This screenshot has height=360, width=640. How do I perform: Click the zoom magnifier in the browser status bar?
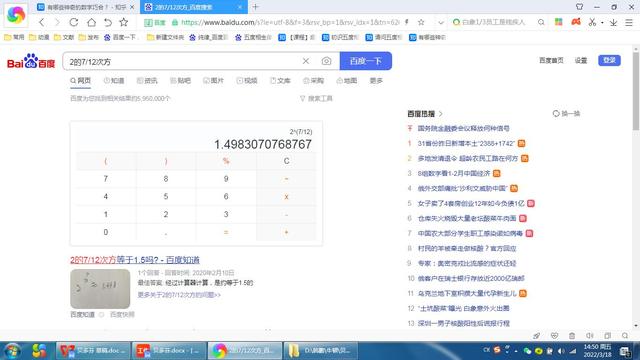tap(625, 336)
